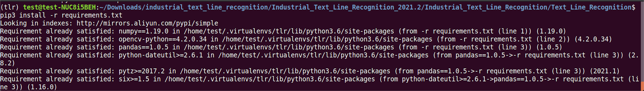Screen dimensions: 644x91
Task: Click the orange terminal scrollbar thumb
Action: click(x=642, y=86)
